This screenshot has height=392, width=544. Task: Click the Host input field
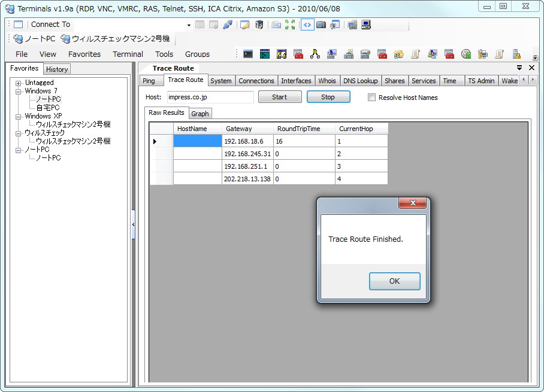coord(210,97)
